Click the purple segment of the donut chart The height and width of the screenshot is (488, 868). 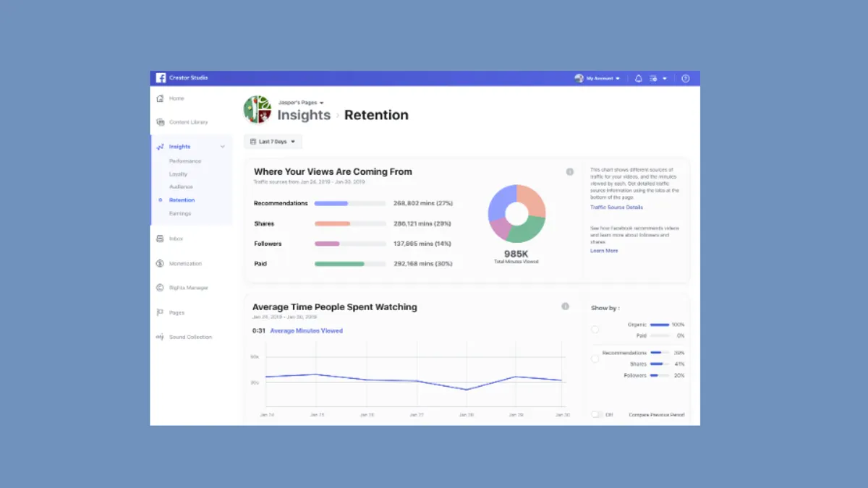coord(500,228)
